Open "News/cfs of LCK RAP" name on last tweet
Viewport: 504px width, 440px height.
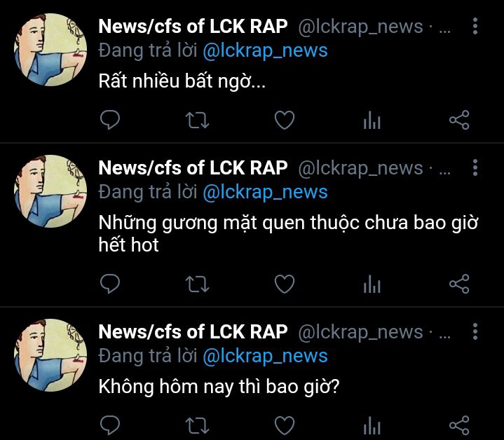[x=193, y=331]
